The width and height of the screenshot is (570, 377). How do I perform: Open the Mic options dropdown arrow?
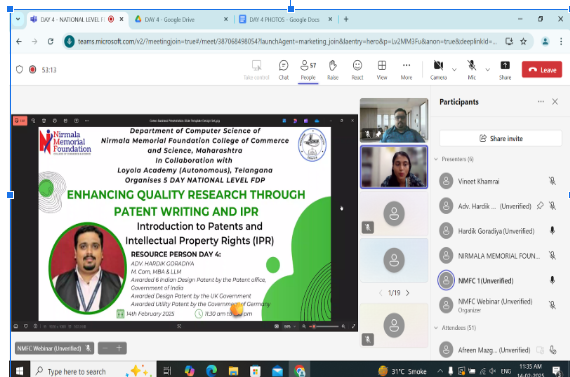tap(487, 69)
